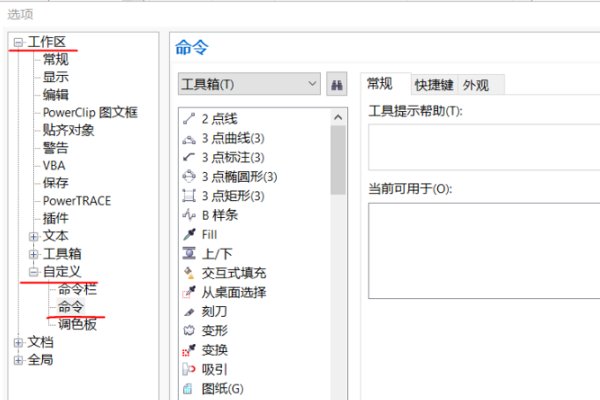Open the 工具箱(T) category dropdown
Screen dimensions: 600x400
pyautogui.click(x=249, y=84)
